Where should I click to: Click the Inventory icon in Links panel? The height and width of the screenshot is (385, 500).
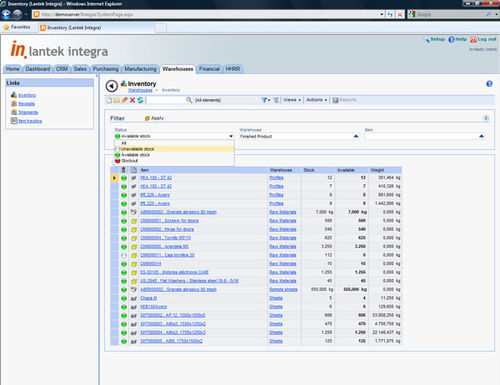click(x=14, y=95)
